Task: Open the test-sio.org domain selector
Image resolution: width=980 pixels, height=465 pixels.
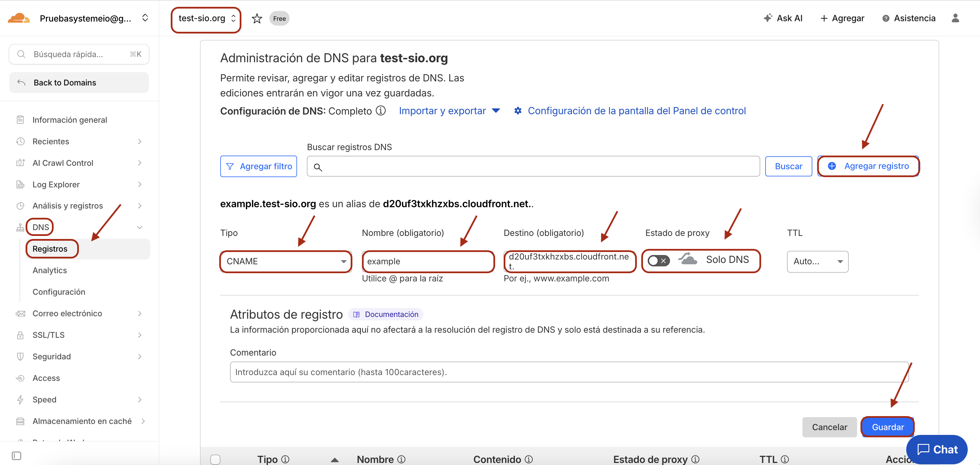Action: click(x=206, y=19)
